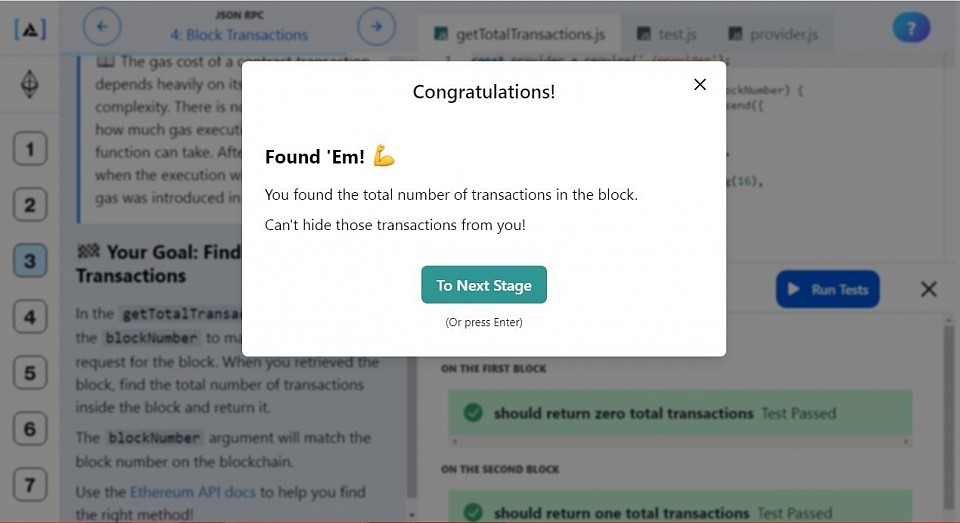Click the Alchemy logo icon

point(29,29)
